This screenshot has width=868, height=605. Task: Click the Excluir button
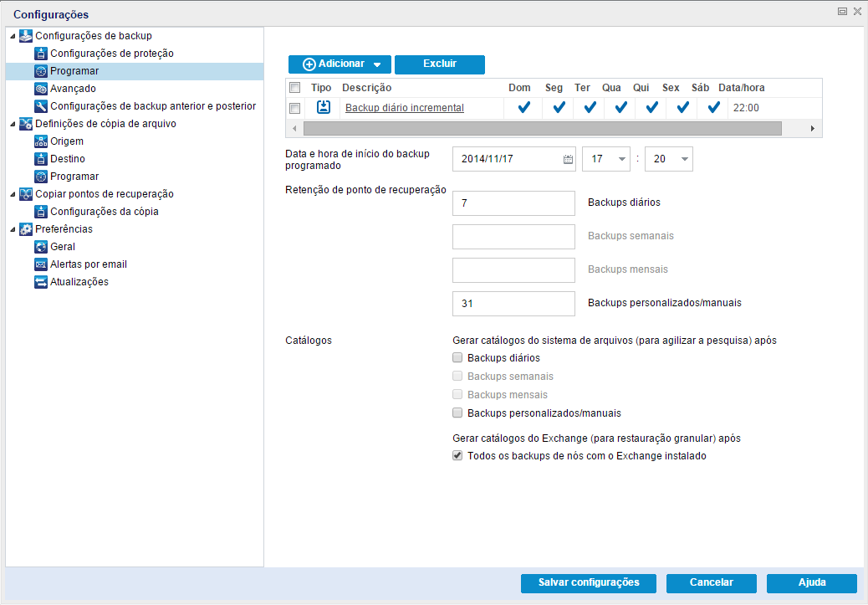click(x=440, y=64)
